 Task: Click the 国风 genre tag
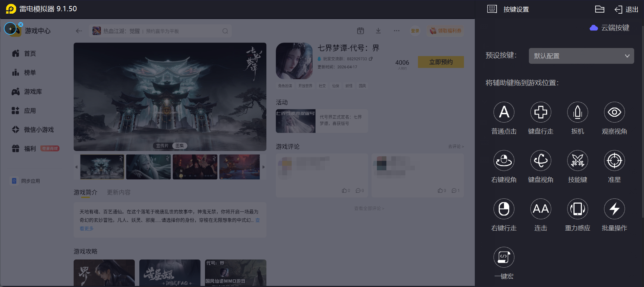point(362,86)
